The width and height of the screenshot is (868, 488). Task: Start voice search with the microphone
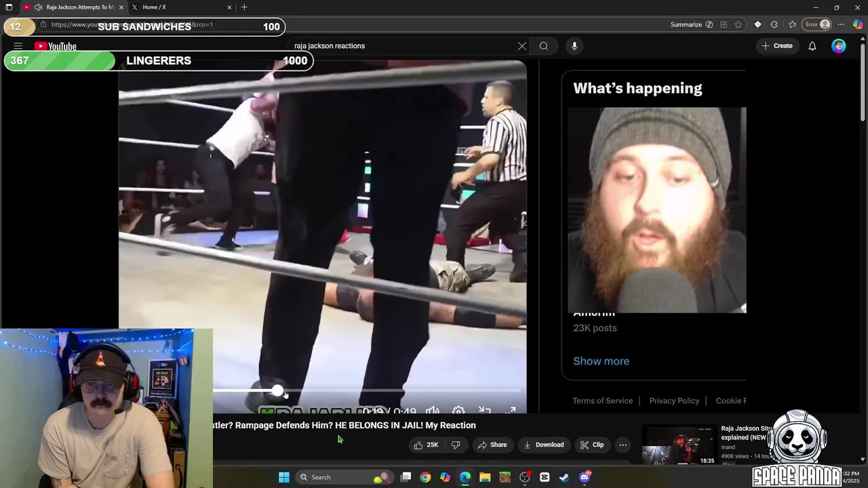574,46
